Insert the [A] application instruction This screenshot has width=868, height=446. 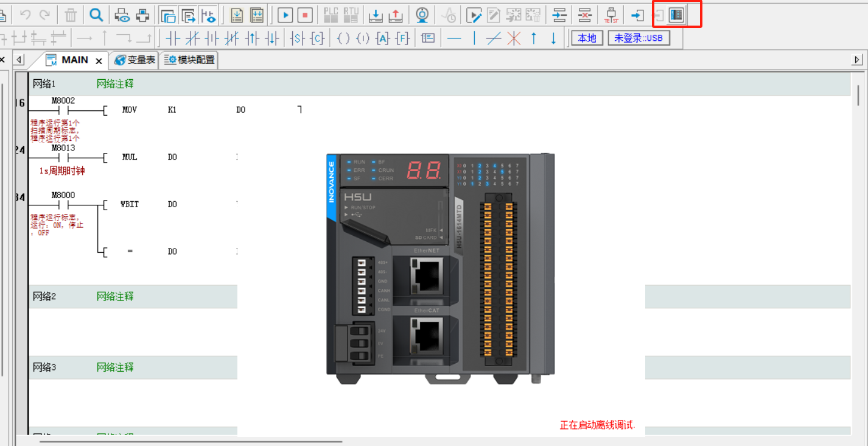coord(383,38)
